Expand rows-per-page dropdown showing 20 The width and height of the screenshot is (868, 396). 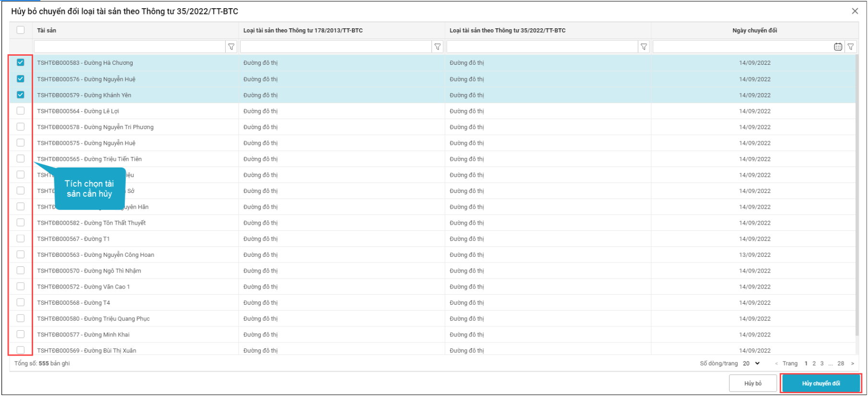[752, 363]
